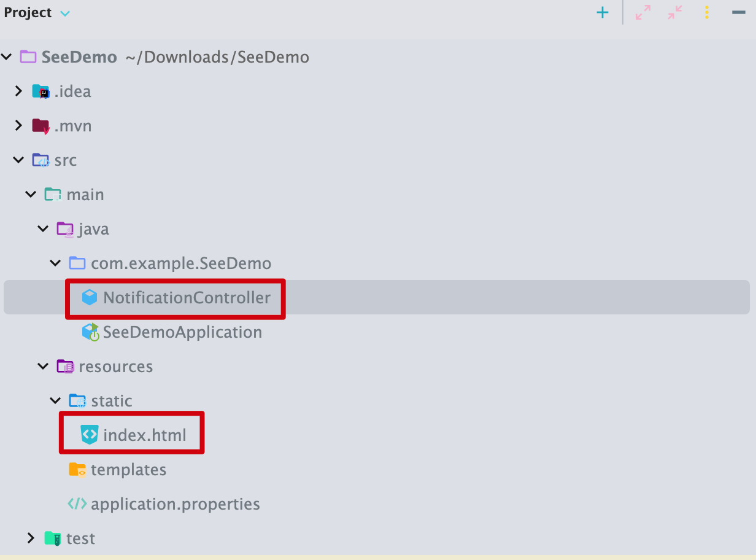Screen dimensions: 756x560
Task: Hide the Project panel with minus icon
Action: (739, 13)
